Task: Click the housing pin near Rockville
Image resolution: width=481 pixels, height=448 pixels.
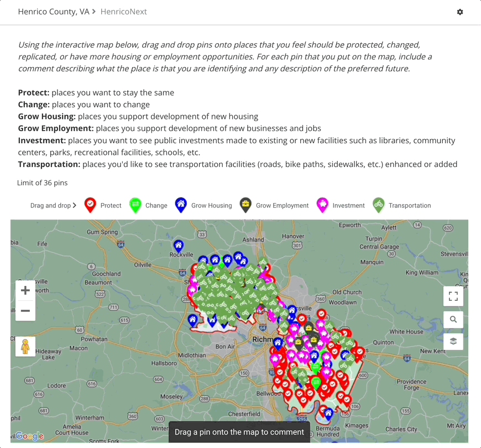Action: (178, 245)
